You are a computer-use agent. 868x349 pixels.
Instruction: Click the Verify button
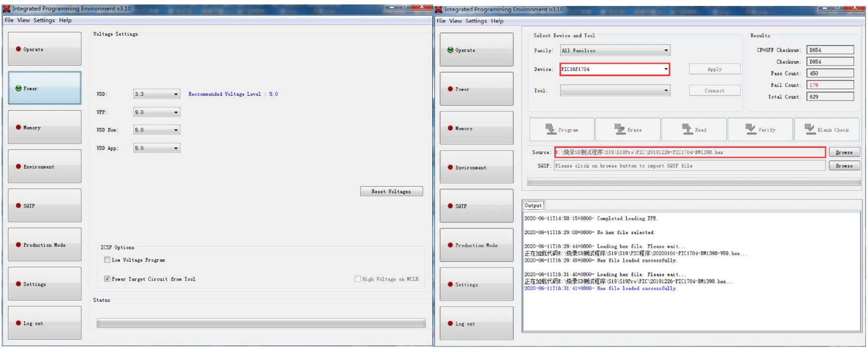click(760, 130)
